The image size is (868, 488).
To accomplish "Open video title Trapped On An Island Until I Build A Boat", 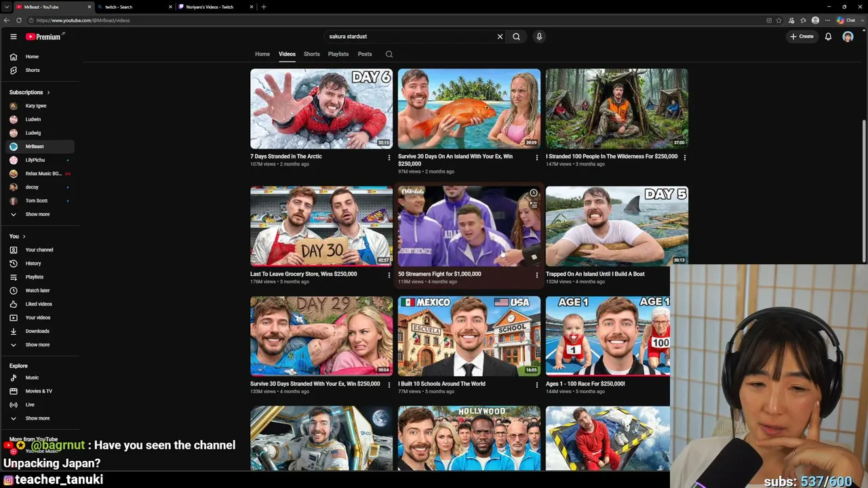I will 595,274.
